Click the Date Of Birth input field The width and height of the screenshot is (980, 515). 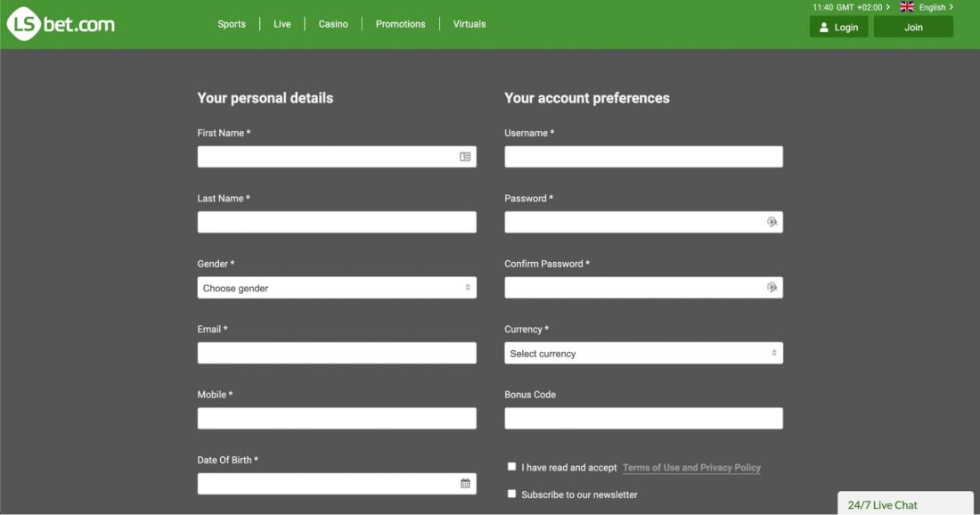tap(337, 484)
